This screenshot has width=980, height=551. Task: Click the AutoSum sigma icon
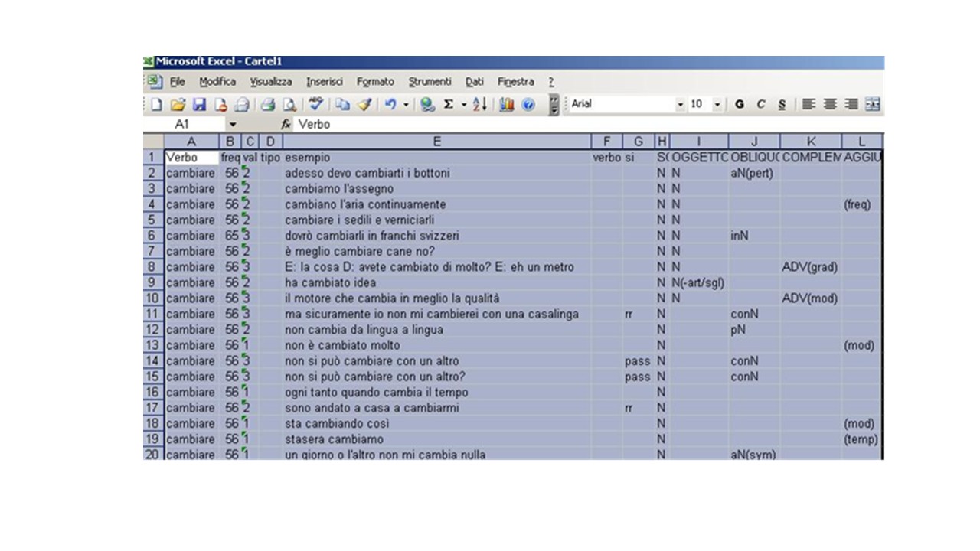pos(449,105)
